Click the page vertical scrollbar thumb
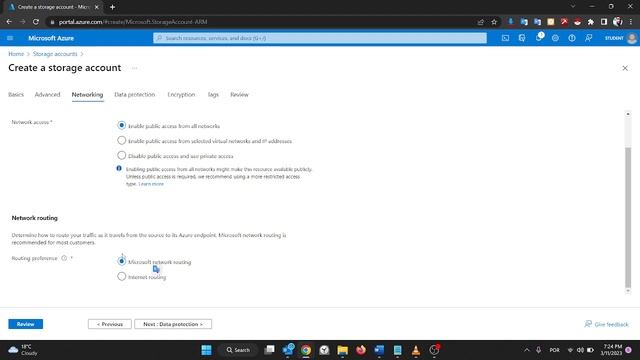Screen dimensions: 640x360 [x=628, y=218]
